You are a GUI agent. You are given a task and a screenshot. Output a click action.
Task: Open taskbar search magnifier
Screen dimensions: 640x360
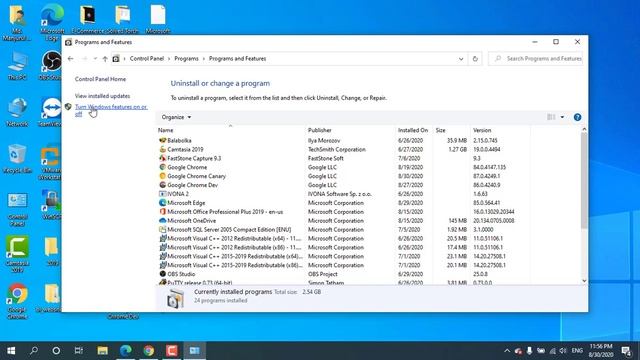(x=34, y=351)
